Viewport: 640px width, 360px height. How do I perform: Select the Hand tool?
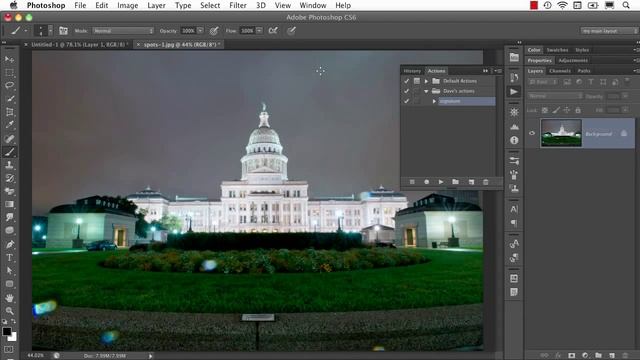pyautogui.click(x=9, y=298)
